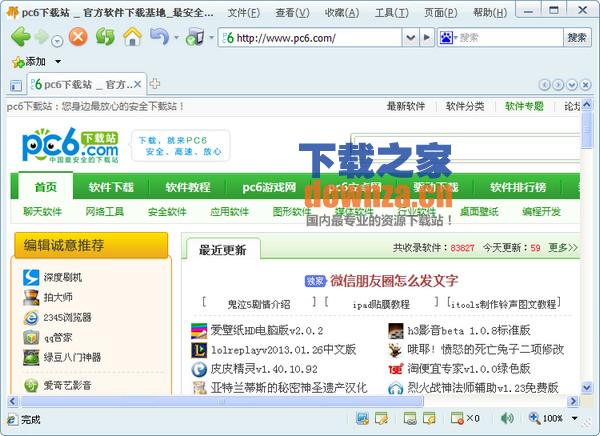Open the 软件专题 link
The width and height of the screenshot is (600, 436).
coord(524,106)
